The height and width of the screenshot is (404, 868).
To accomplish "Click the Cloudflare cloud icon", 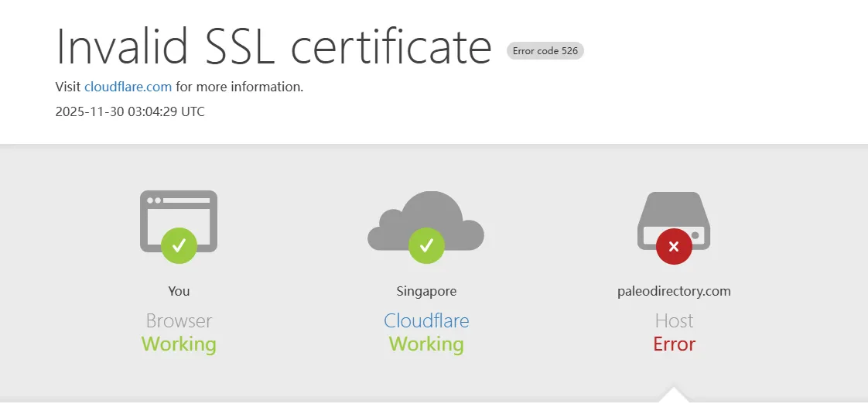I will 425,221.
